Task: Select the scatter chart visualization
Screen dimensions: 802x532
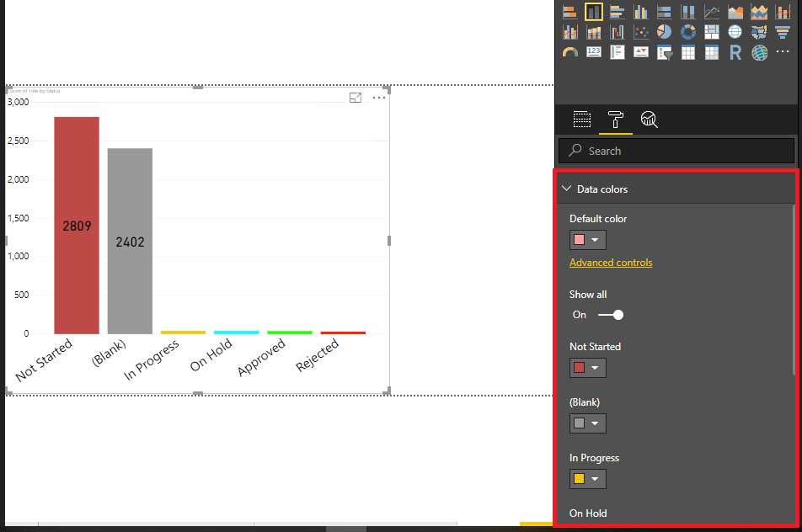Action: (641, 31)
